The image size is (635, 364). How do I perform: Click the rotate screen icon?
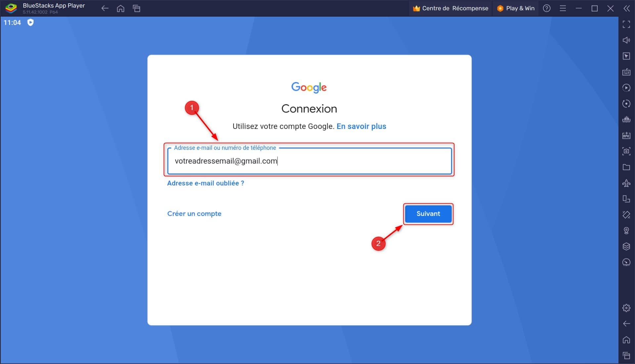[626, 199]
